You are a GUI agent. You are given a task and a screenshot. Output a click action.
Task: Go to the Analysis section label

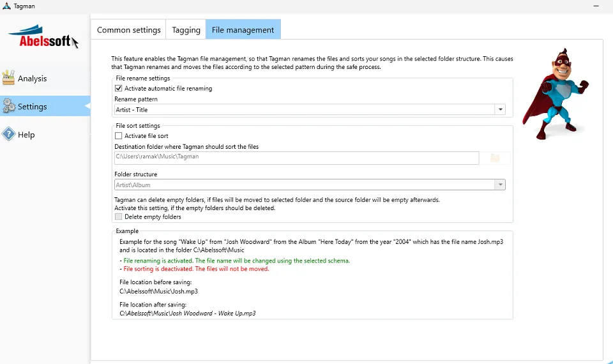point(33,79)
